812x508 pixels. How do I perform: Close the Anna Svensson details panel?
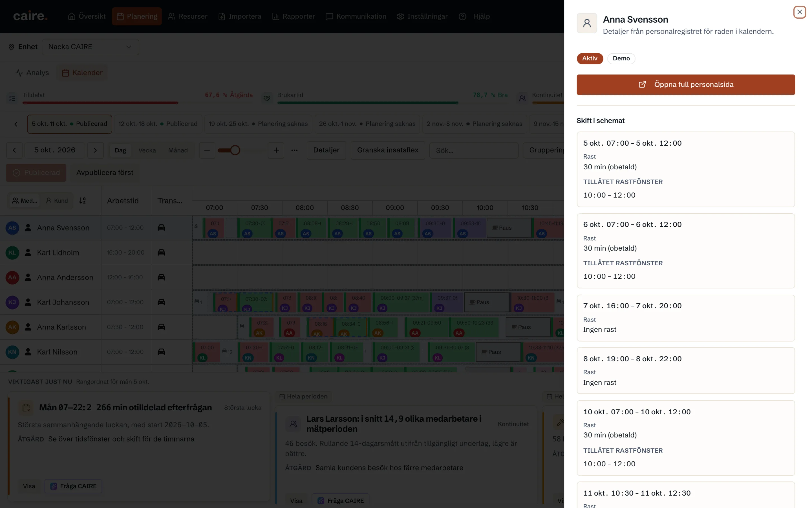point(799,12)
